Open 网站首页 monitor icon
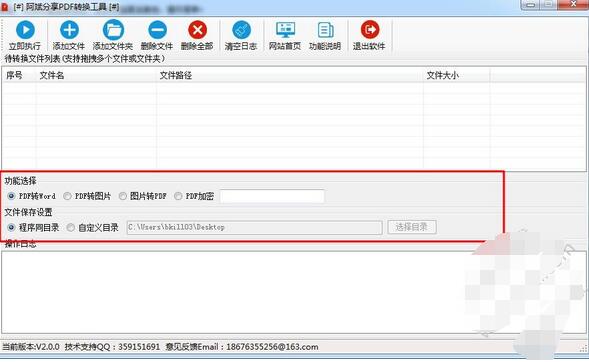 285,30
